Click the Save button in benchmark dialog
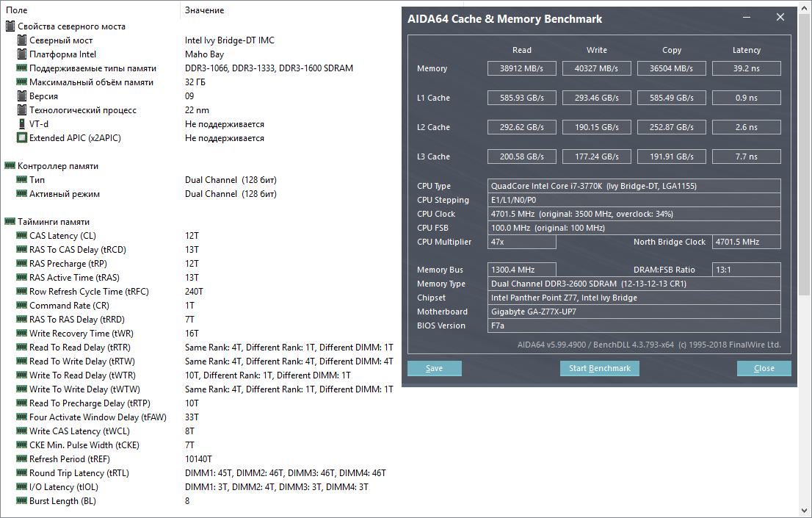This screenshot has height=518, width=812. 435,368
